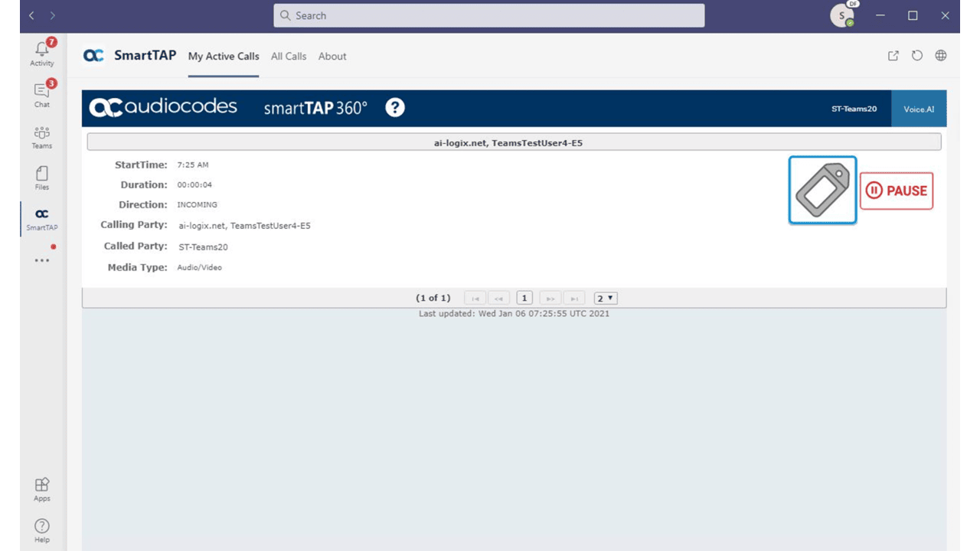This screenshot has height=551, width=980.
Task: Go forward with the right arrow
Action: point(52,15)
